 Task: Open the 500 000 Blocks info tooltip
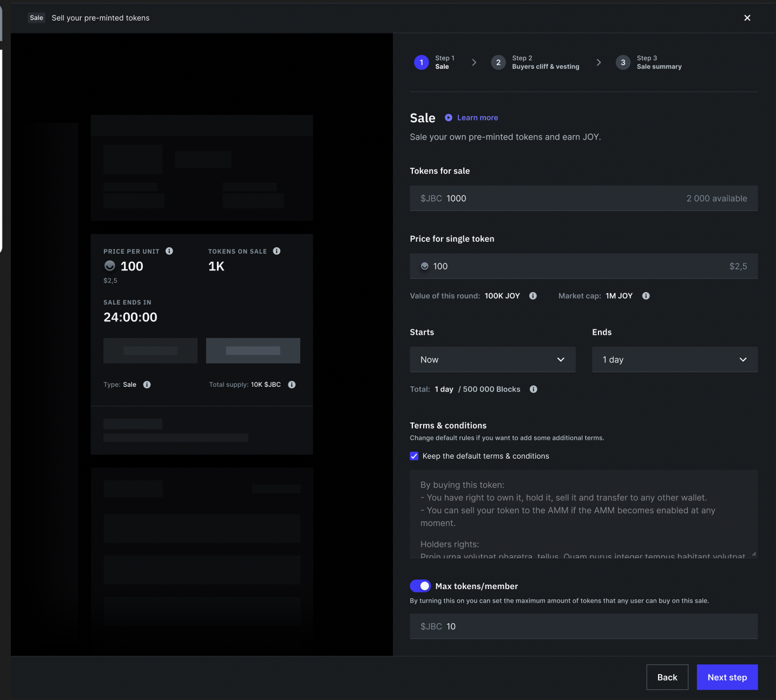533,389
